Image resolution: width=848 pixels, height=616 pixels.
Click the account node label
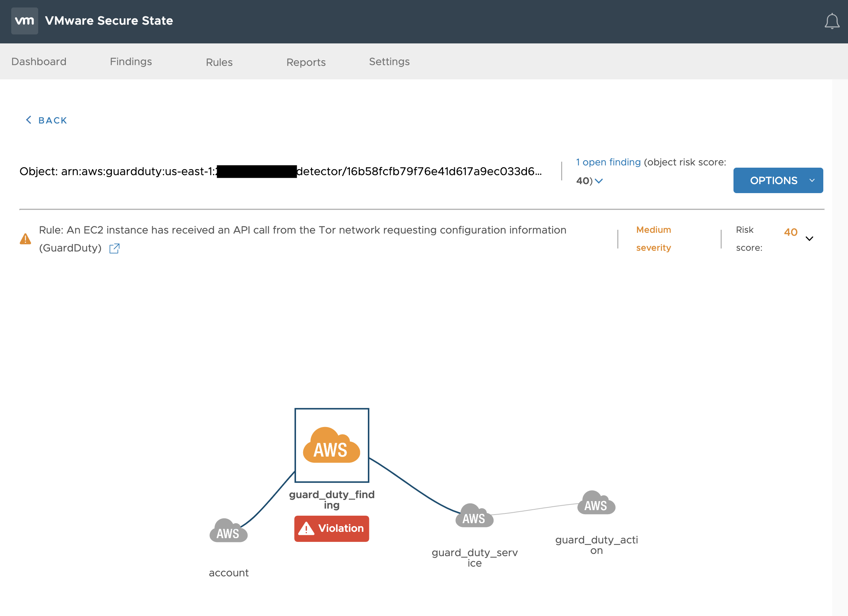tap(229, 573)
